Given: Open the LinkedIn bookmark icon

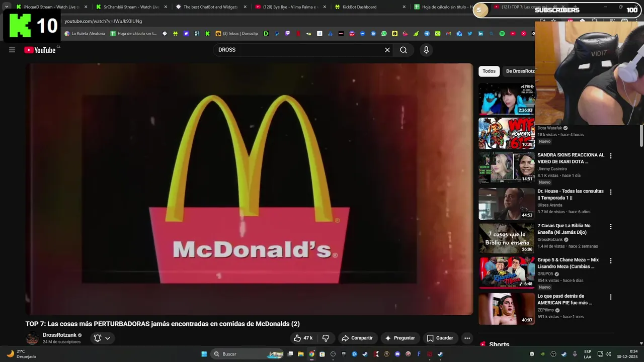Looking at the screenshot, I should (x=480, y=34).
